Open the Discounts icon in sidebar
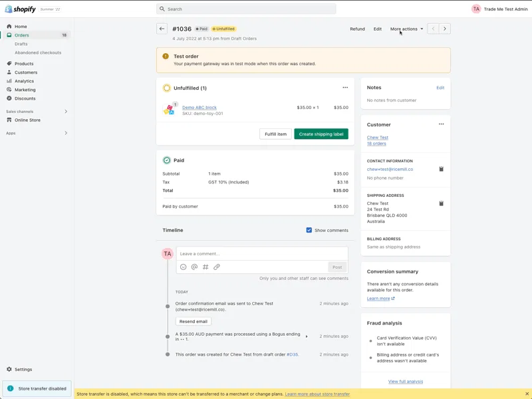This screenshot has width=532, height=399. pos(9,98)
